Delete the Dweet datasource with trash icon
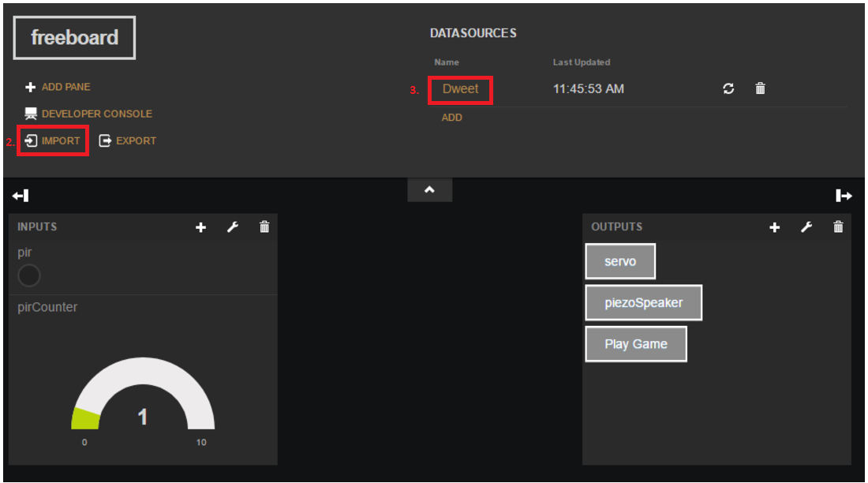The image size is (868, 483). coord(760,89)
